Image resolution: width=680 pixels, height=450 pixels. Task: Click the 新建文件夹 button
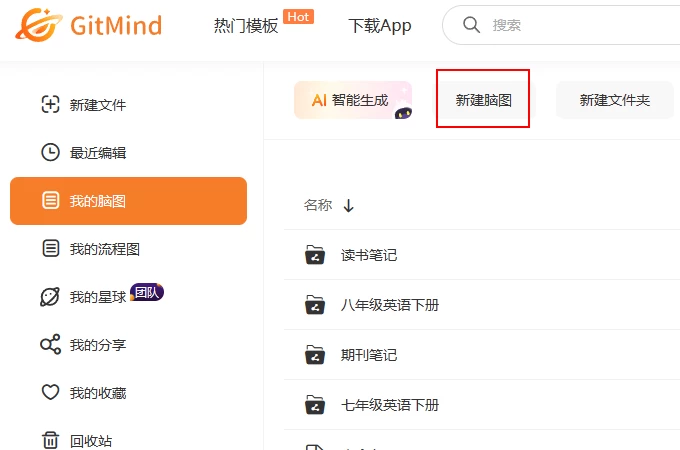[615, 100]
